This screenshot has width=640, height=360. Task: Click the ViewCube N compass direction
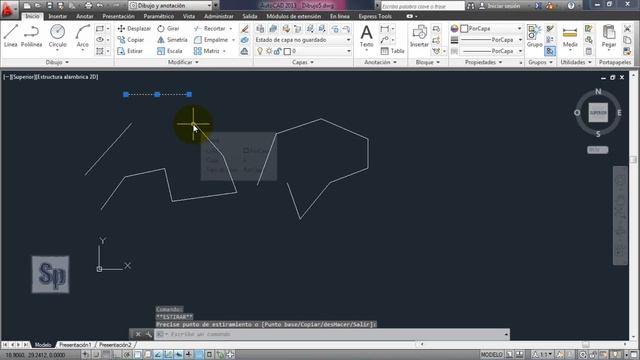pos(598,91)
